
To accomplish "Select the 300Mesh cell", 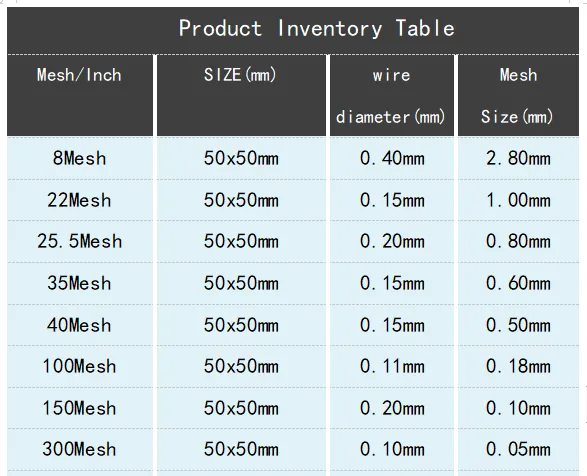I will [x=79, y=449].
